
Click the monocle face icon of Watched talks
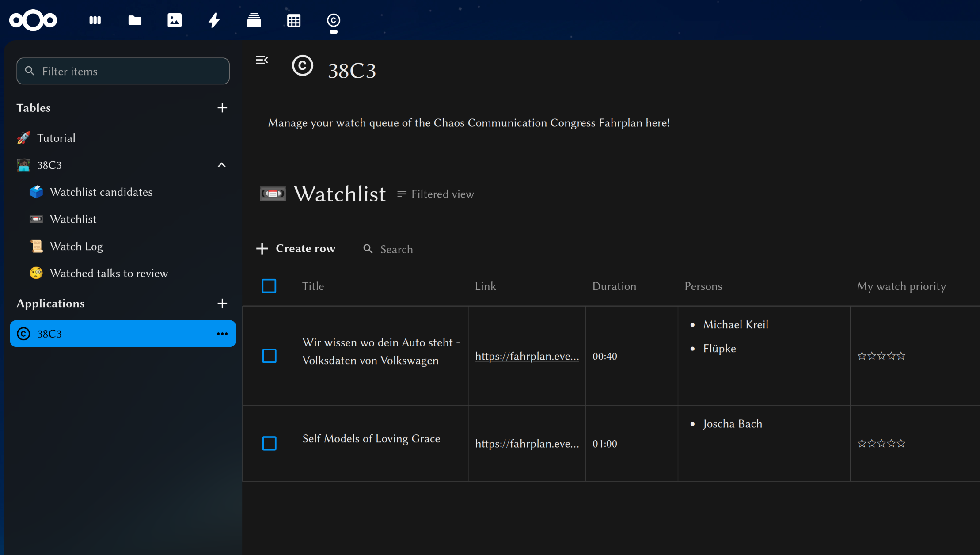coord(36,273)
